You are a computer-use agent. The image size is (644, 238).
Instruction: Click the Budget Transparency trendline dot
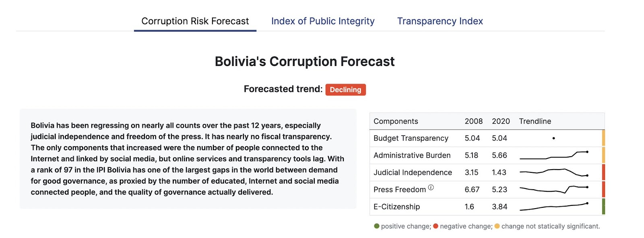(554, 138)
